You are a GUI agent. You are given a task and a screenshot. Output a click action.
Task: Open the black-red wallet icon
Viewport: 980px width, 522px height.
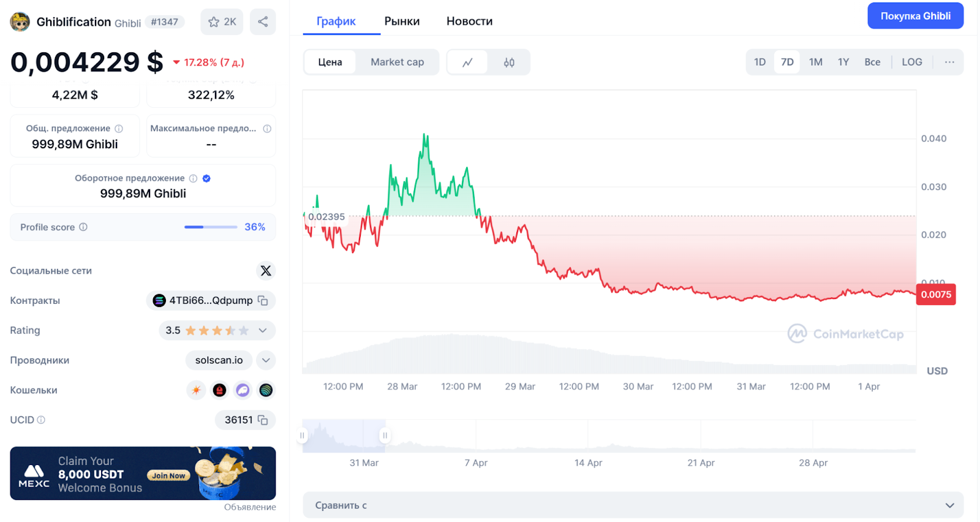(x=219, y=390)
